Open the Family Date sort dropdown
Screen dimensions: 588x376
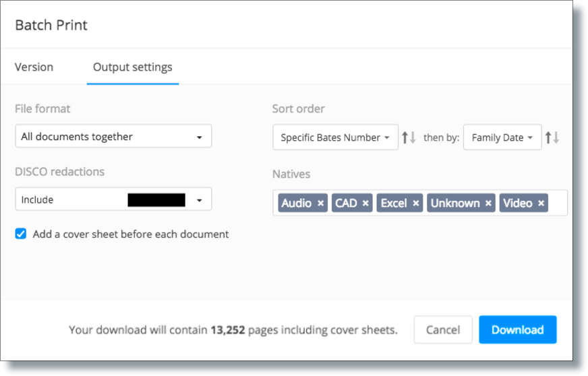coord(502,137)
